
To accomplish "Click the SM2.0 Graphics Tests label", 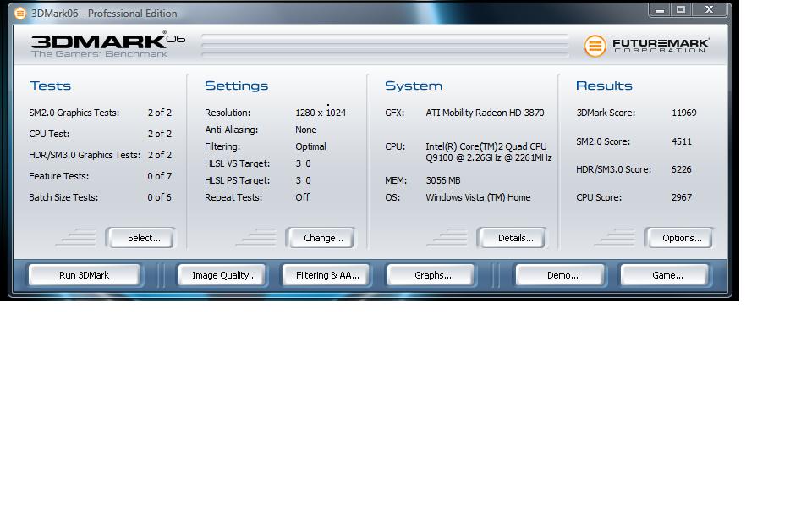I will click(x=74, y=113).
